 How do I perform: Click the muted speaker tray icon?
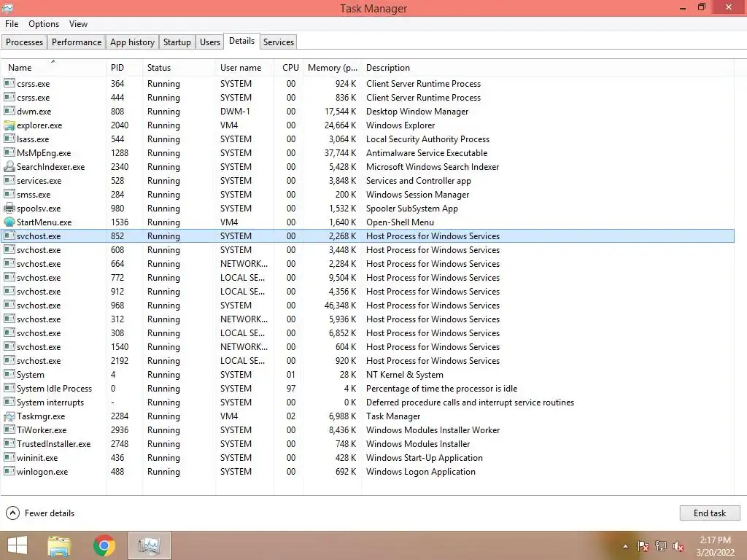click(678, 546)
